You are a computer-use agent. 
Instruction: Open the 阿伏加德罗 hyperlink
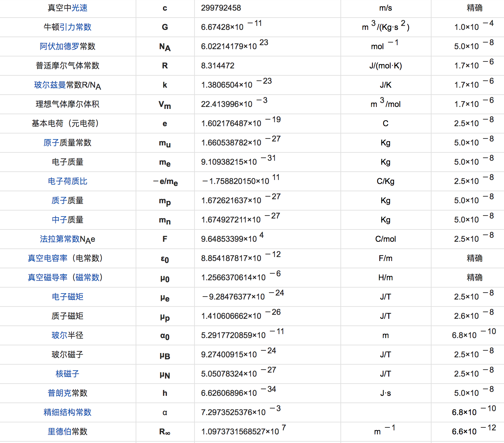click(x=60, y=46)
